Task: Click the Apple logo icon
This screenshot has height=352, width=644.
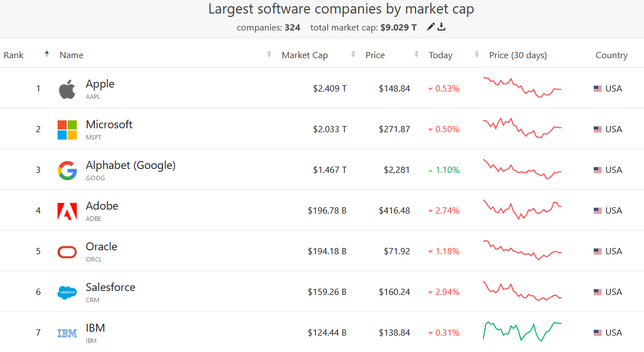Action: [x=67, y=89]
